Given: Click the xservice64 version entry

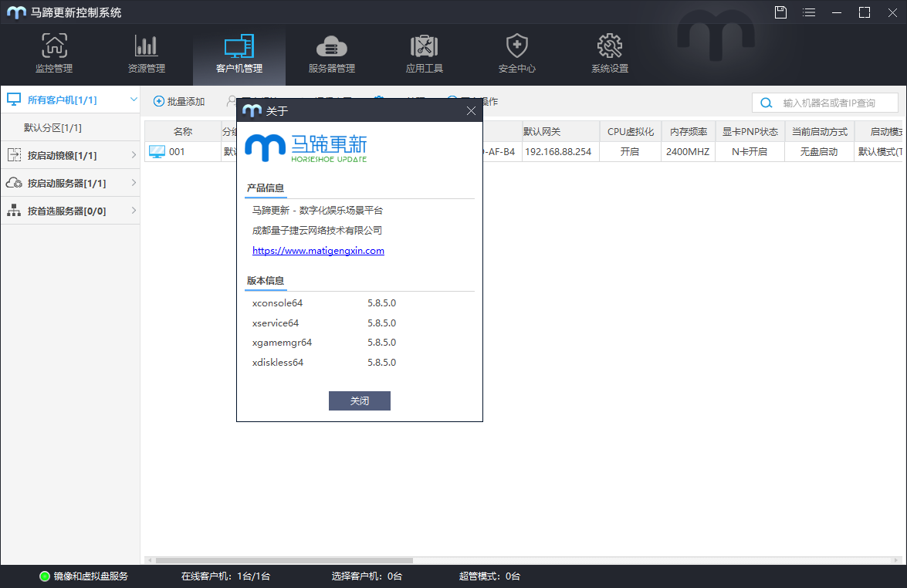Looking at the screenshot, I should coord(276,323).
